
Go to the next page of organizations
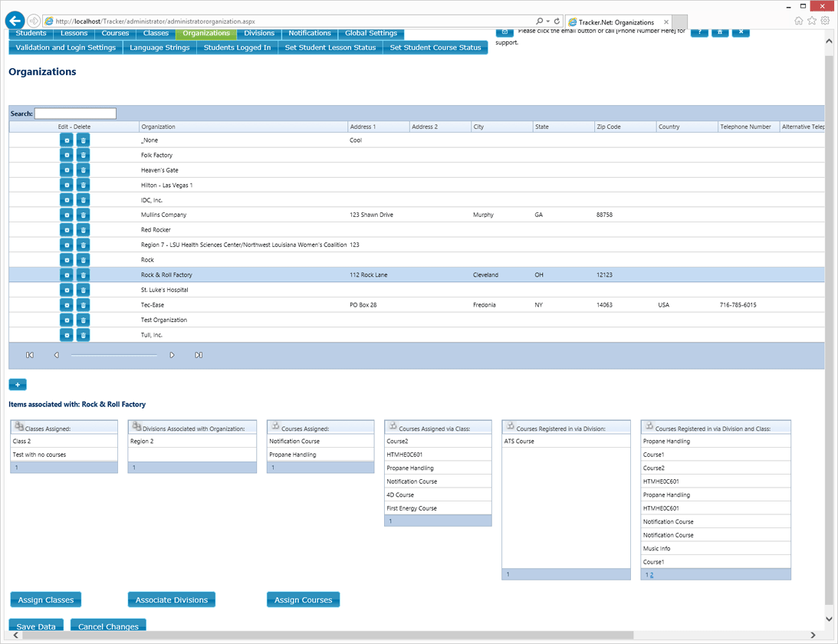tap(172, 355)
